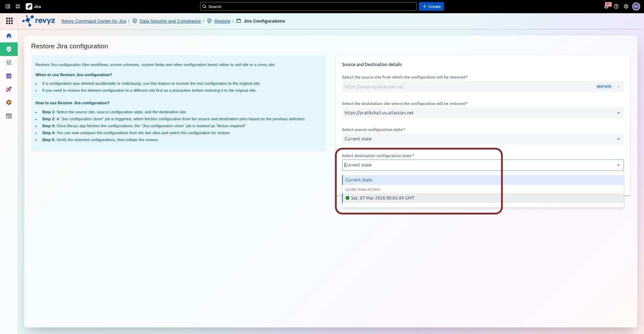This screenshot has height=334, width=644.
Task: Click the Home icon in left sidebar
Action: pyautogui.click(x=9, y=36)
